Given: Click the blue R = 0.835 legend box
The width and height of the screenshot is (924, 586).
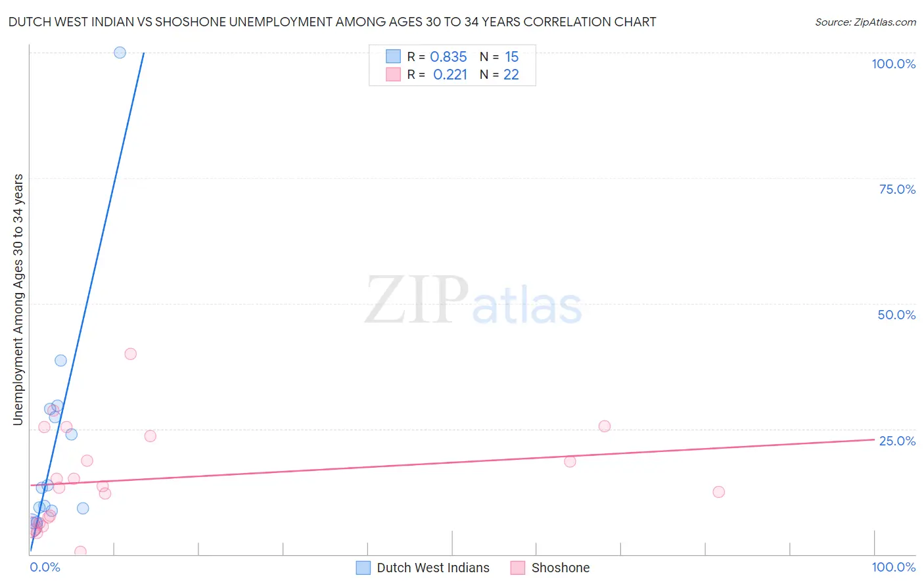Looking at the screenshot, I should tap(393, 56).
